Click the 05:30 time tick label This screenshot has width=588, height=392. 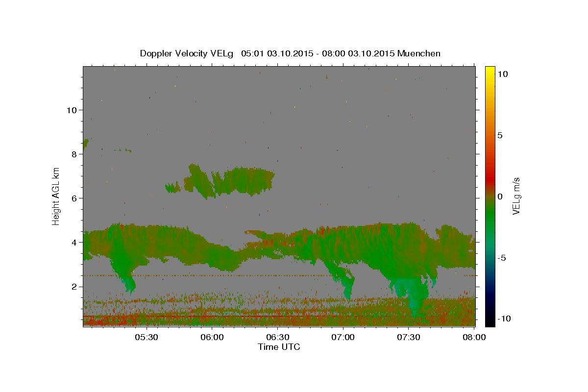(x=147, y=337)
